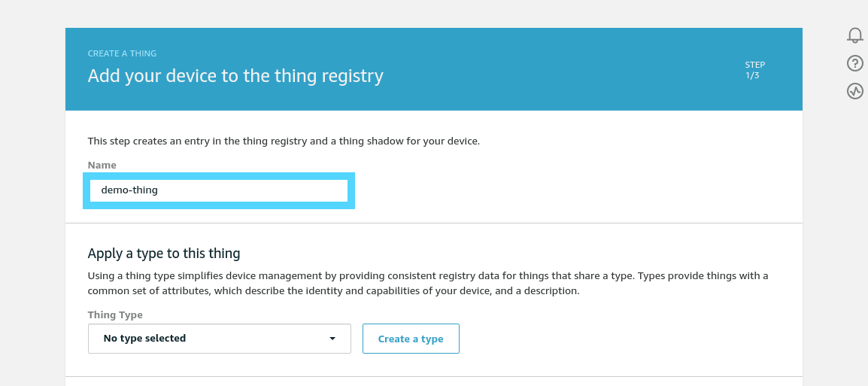
Task: Click the 'Add your device' page heading
Action: pyautogui.click(x=235, y=76)
